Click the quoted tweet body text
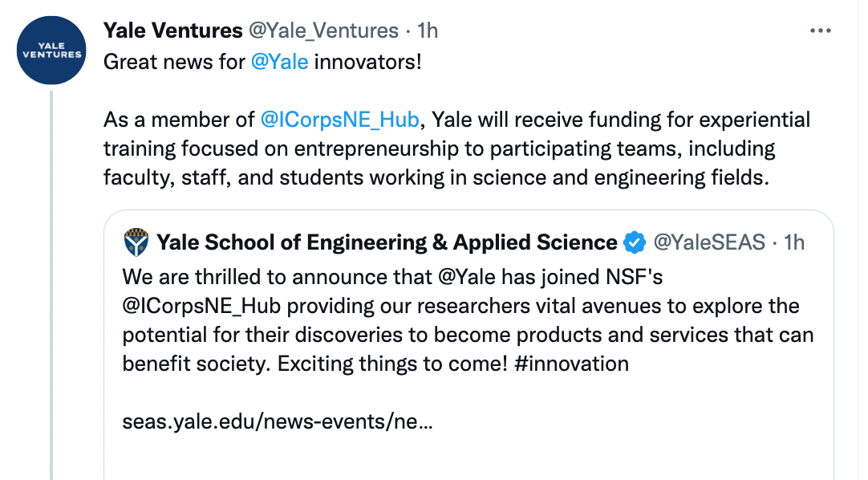This screenshot has height=480, width=868. 468,320
